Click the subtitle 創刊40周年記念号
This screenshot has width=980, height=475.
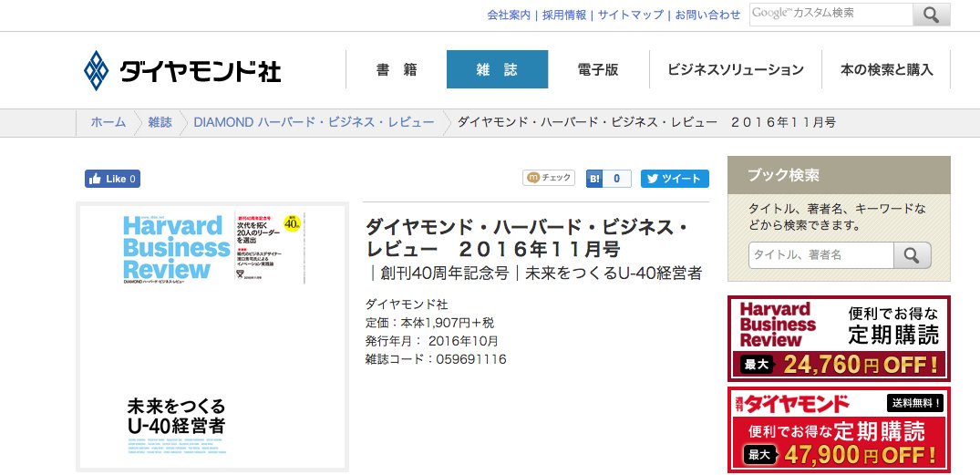click(444, 274)
